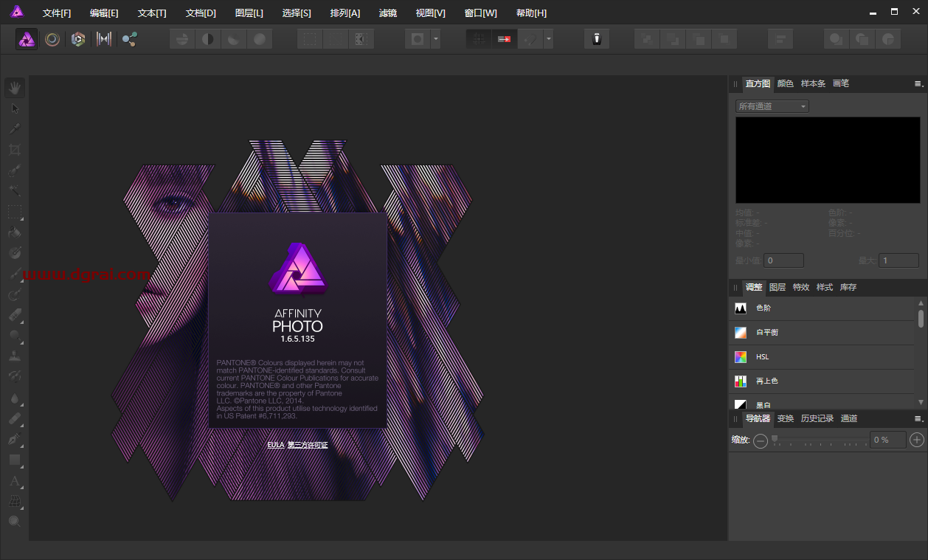928x560 pixels.
Task: Select the Pen tool
Action: tap(15, 439)
